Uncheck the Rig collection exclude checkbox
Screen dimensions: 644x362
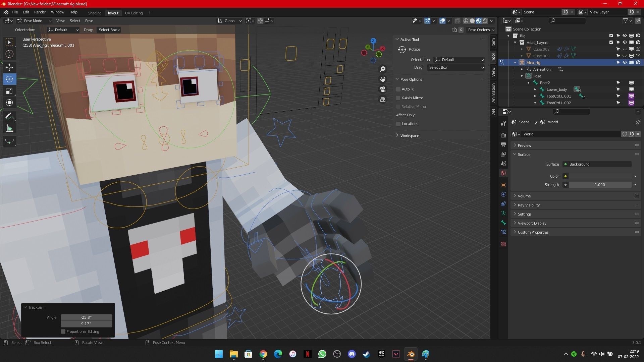coord(611,36)
